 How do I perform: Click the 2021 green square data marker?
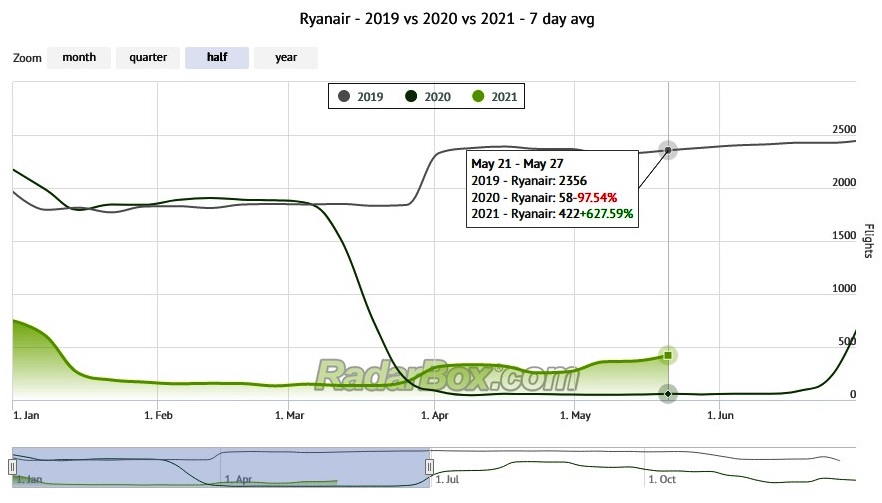pos(668,356)
